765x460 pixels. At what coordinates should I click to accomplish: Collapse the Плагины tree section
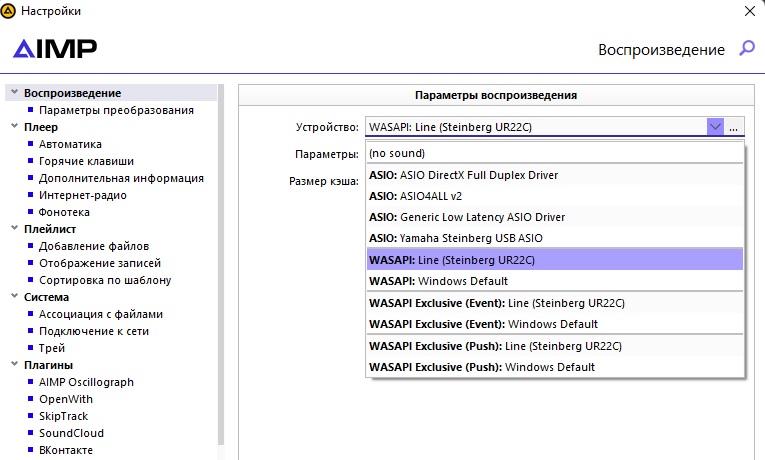(14, 365)
